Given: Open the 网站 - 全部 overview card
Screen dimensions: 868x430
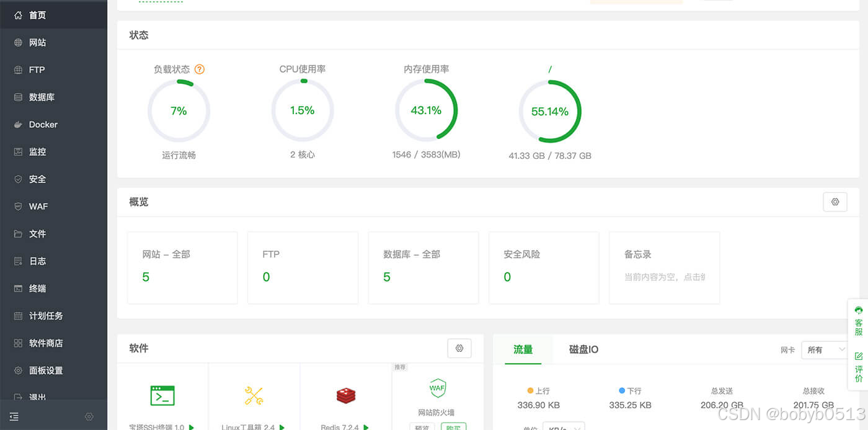Looking at the screenshot, I should pyautogui.click(x=182, y=268).
